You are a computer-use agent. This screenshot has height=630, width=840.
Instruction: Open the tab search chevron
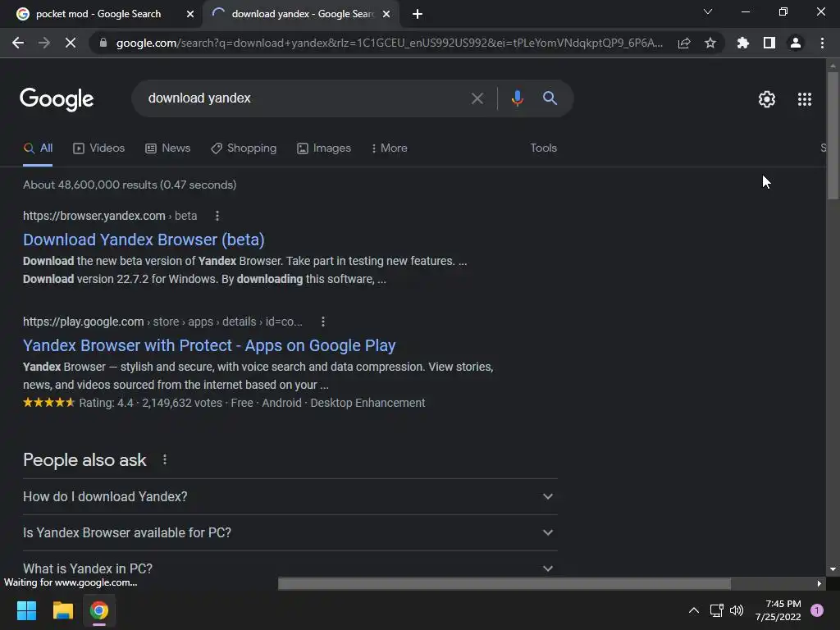coord(708,11)
